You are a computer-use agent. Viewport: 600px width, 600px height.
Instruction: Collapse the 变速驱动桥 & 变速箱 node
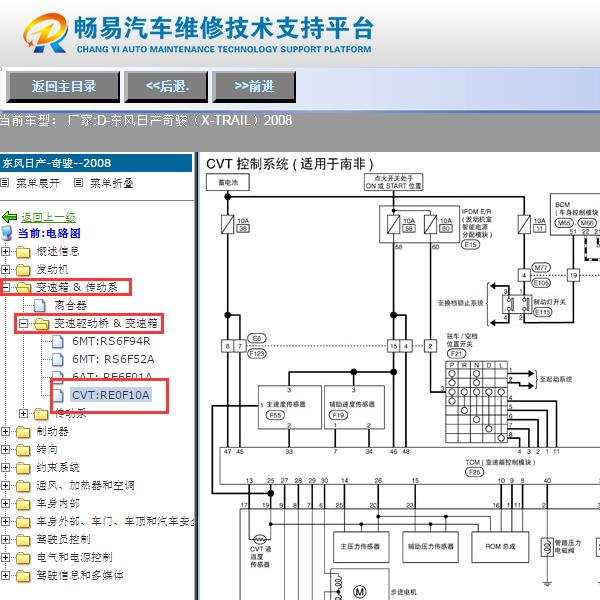click(x=23, y=324)
